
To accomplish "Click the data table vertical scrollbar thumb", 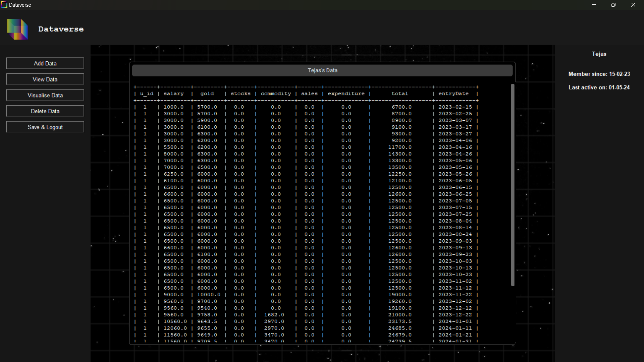I will 513,184.
